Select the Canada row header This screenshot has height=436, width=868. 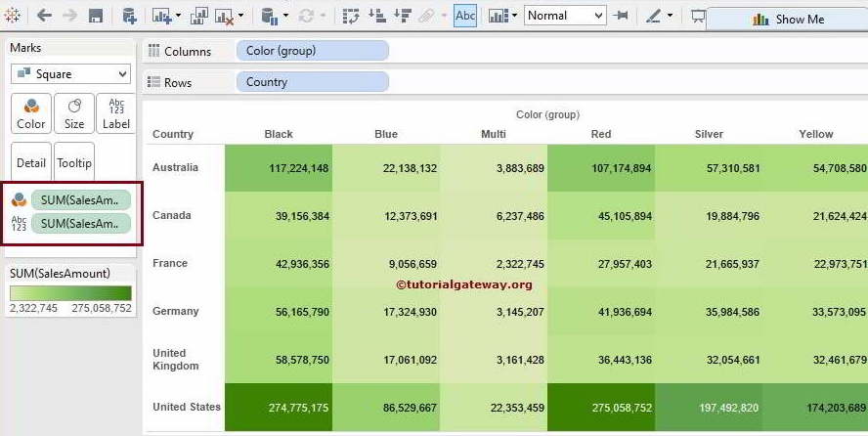point(172,215)
